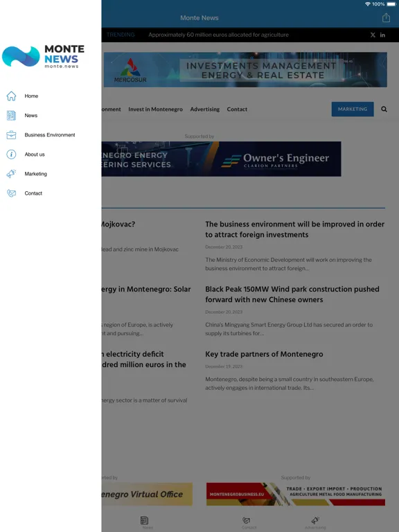
Task: Open article about business environment improvements
Action: 294,229
